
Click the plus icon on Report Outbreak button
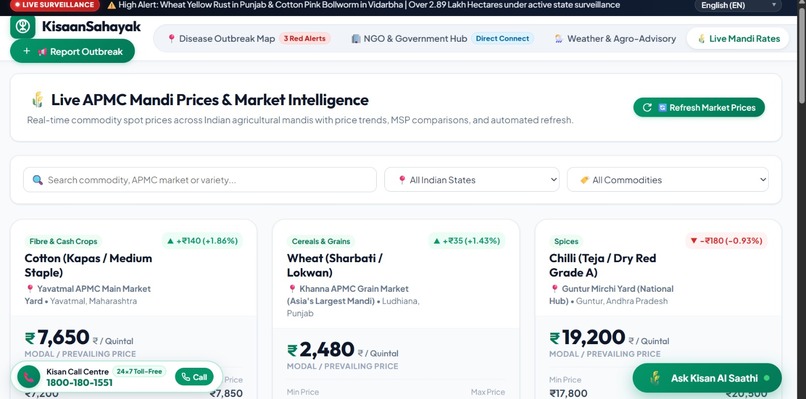(27, 51)
